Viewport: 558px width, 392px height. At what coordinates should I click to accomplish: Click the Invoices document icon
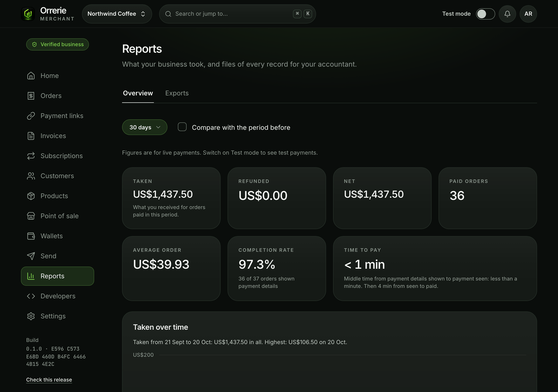pyautogui.click(x=31, y=136)
